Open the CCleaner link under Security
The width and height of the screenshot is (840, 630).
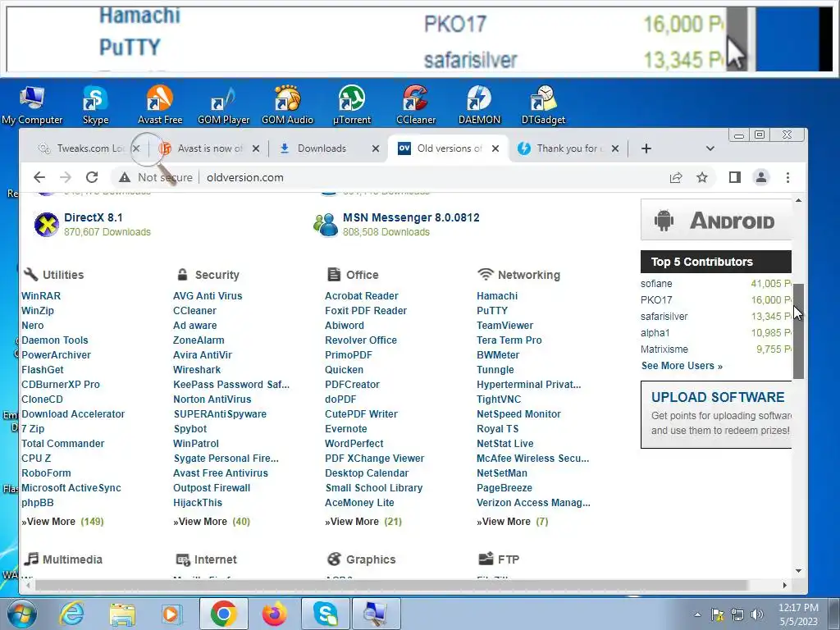pos(194,311)
